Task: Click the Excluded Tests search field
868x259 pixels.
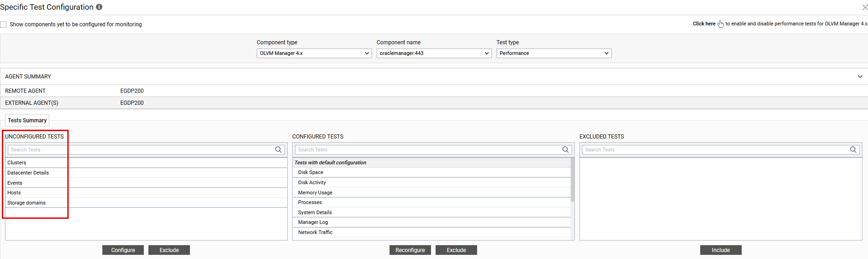Action: (714, 150)
